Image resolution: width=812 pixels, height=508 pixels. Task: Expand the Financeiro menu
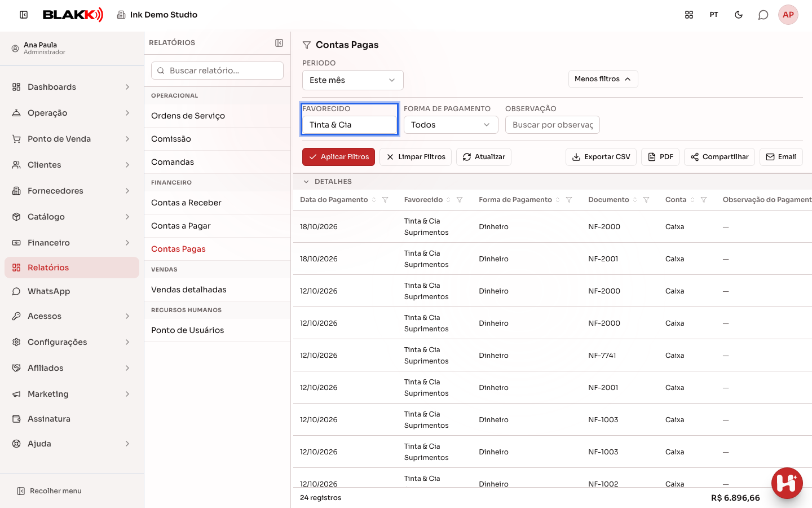click(72, 243)
